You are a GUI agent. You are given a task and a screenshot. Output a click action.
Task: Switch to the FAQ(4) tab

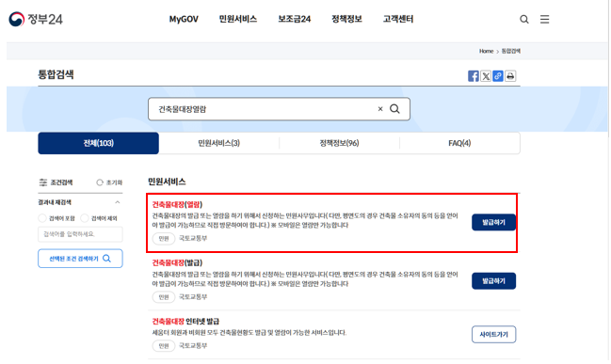coord(459,143)
